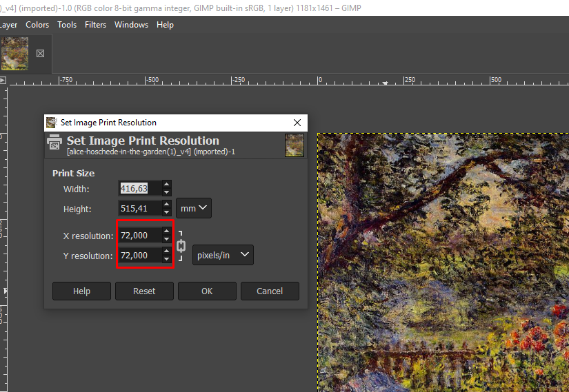This screenshot has width=569, height=392.
Task: Open the Help menu
Action: pyautogui.click(x=165, y=25)
